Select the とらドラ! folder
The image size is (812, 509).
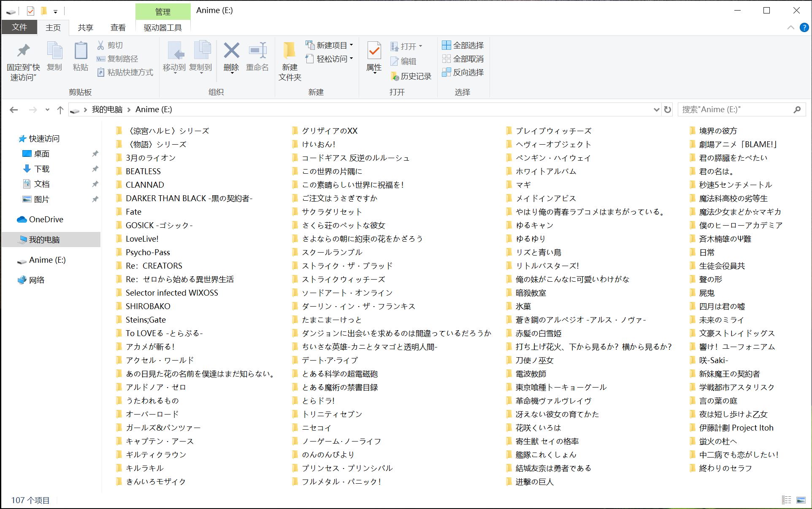pos(314,401)
